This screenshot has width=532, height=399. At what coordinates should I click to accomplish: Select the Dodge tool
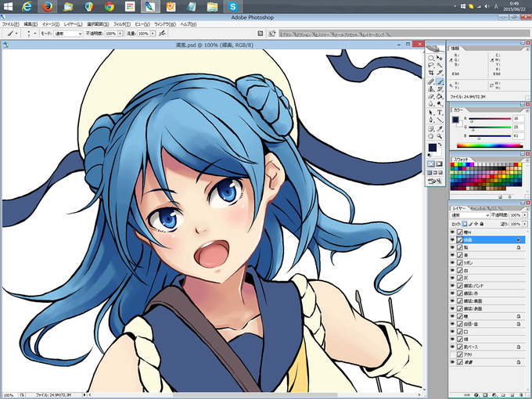[440, 103]
